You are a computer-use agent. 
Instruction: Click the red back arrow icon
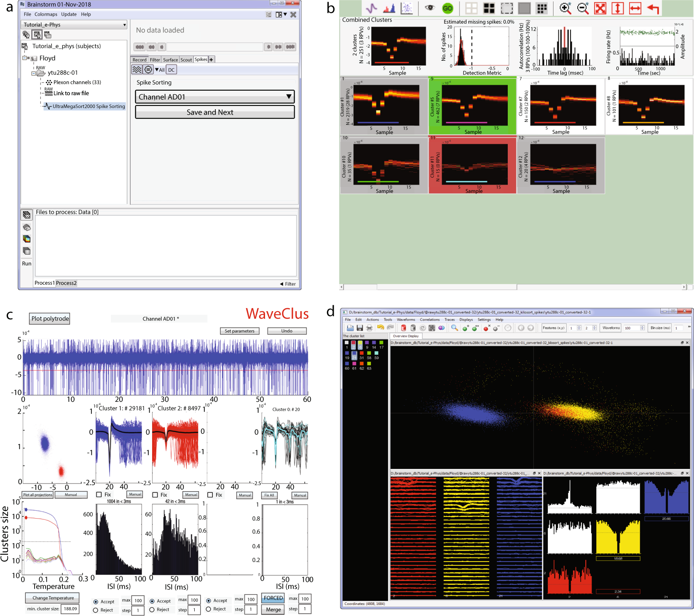pos(653,8)
